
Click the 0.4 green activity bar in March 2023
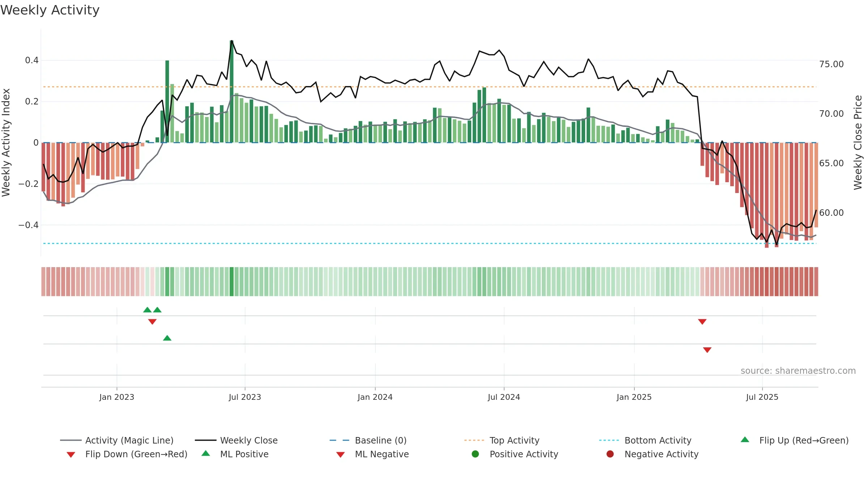pos(167,102)
